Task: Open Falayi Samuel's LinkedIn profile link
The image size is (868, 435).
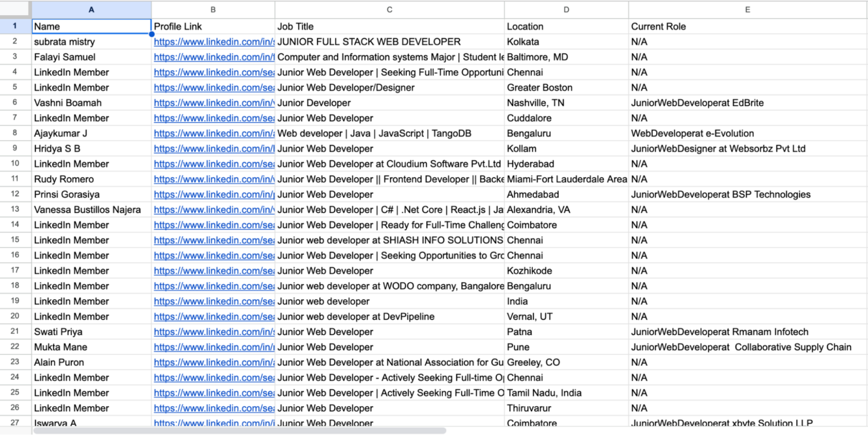Action: click(x=214, y=57)
